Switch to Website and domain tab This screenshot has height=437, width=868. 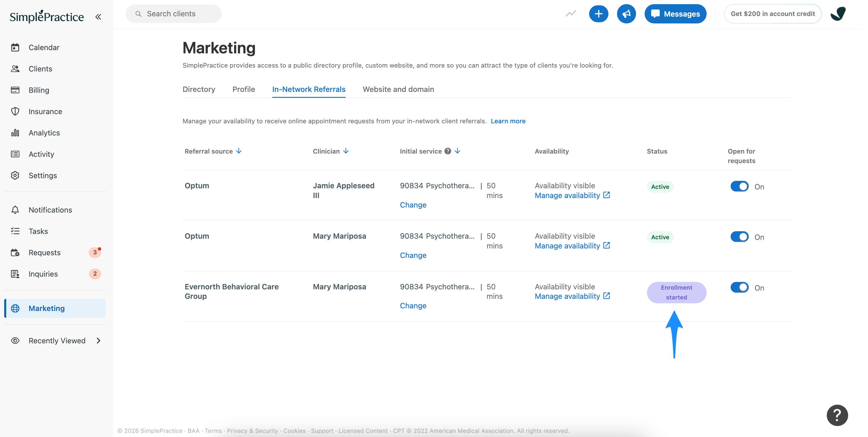(x=398, y=89)
